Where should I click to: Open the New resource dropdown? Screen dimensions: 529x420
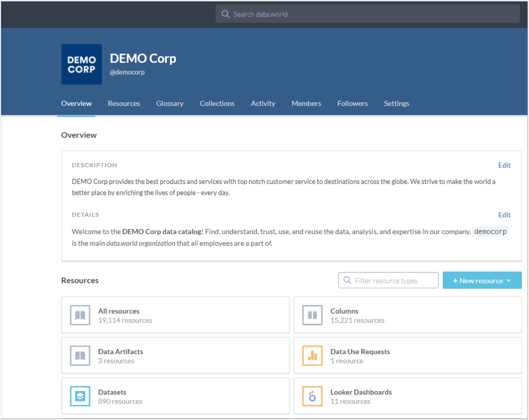click(482, 280)
